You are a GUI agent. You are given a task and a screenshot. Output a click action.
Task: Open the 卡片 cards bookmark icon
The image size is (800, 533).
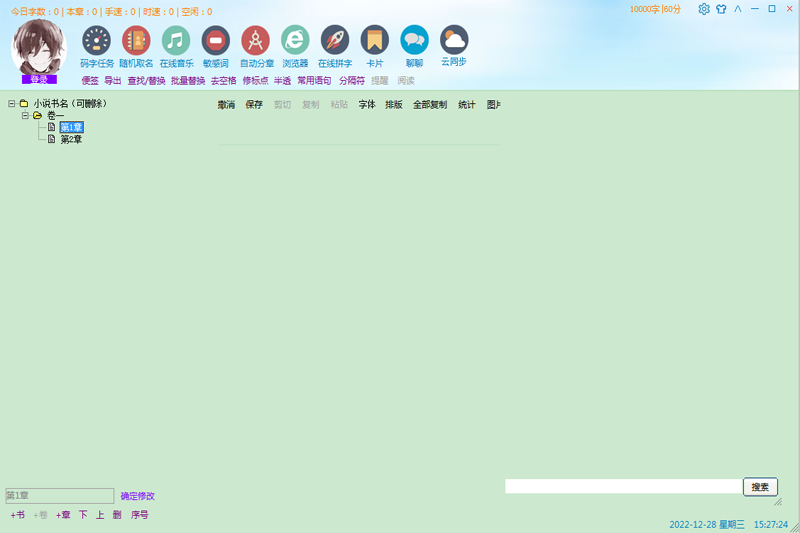point(375,41)
